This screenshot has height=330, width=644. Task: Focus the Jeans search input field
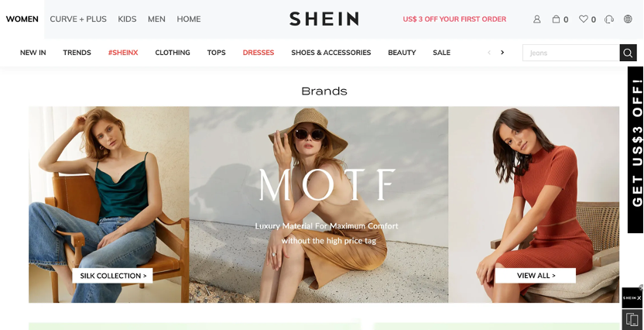coord(571,53)
